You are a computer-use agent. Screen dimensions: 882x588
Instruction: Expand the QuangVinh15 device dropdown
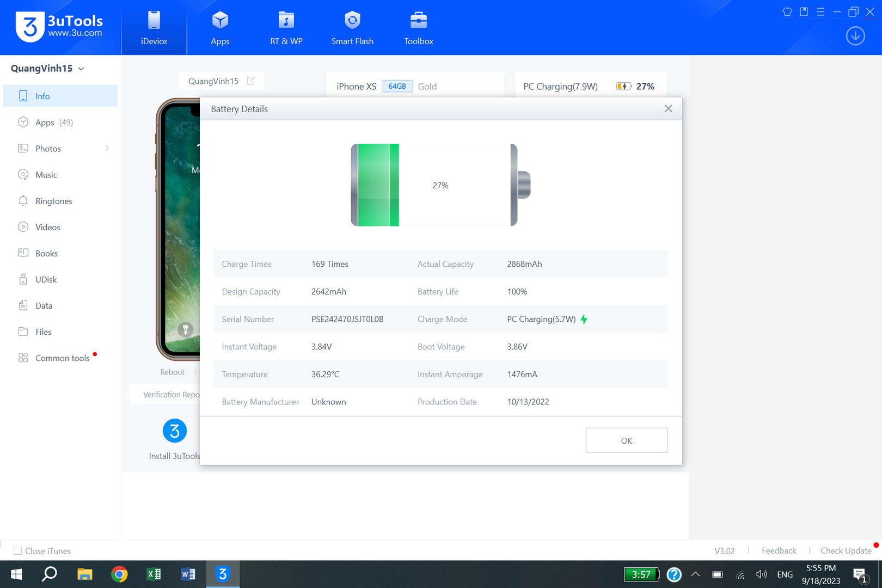point(81,69)
